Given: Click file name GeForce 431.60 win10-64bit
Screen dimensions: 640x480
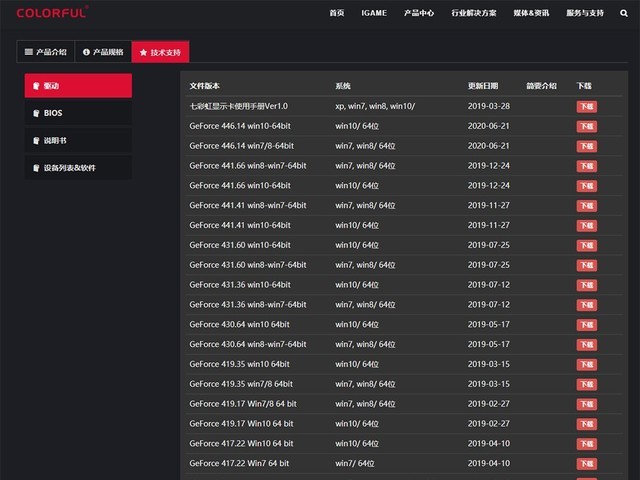Looking at the screenshot, I should point(240,245).
